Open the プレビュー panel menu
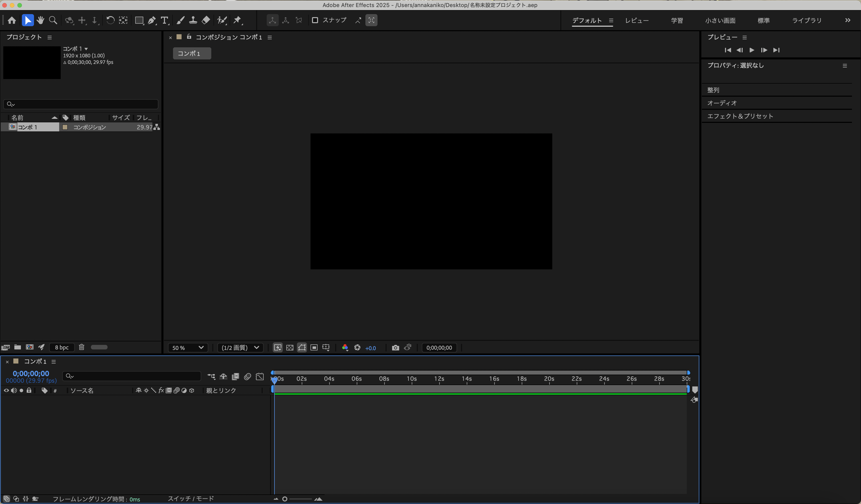This screenshot has height=504, width=861. click(x=744, y=38)
